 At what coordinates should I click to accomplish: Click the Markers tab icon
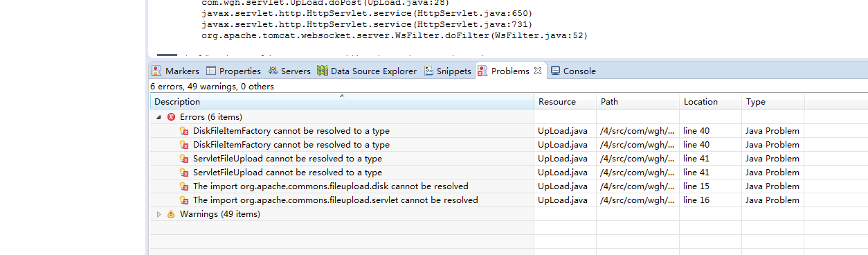pos(157,71)
